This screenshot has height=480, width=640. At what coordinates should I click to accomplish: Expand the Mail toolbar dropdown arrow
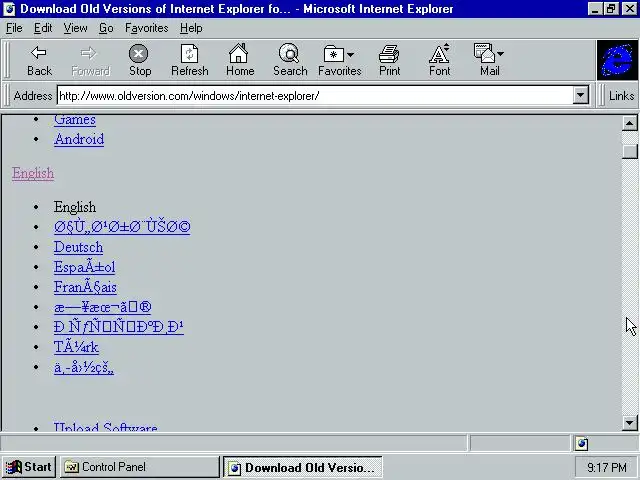click(500, 53)
